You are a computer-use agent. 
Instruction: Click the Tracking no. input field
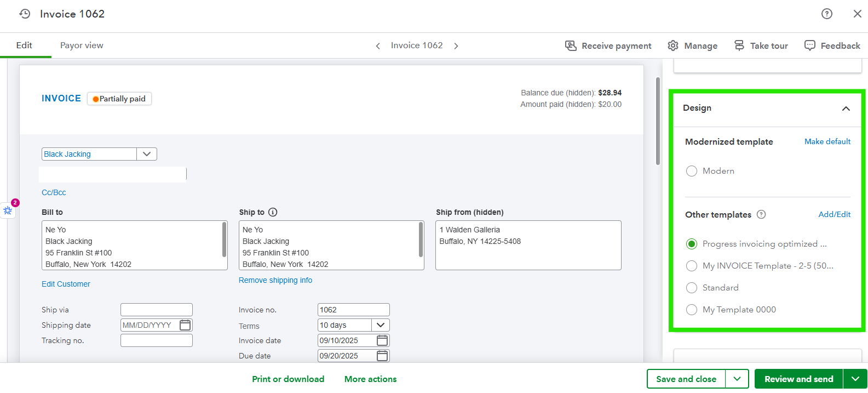pos(156,340)
